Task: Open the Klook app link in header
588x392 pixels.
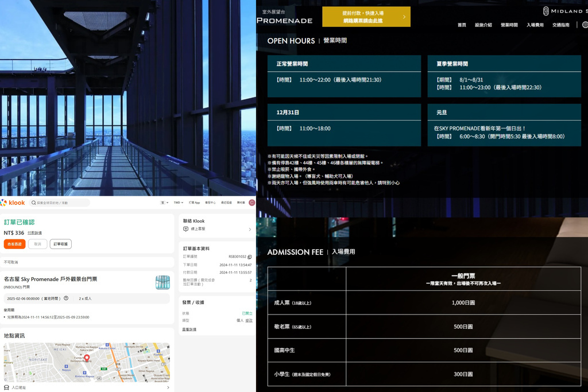Action: coord(194,203)
